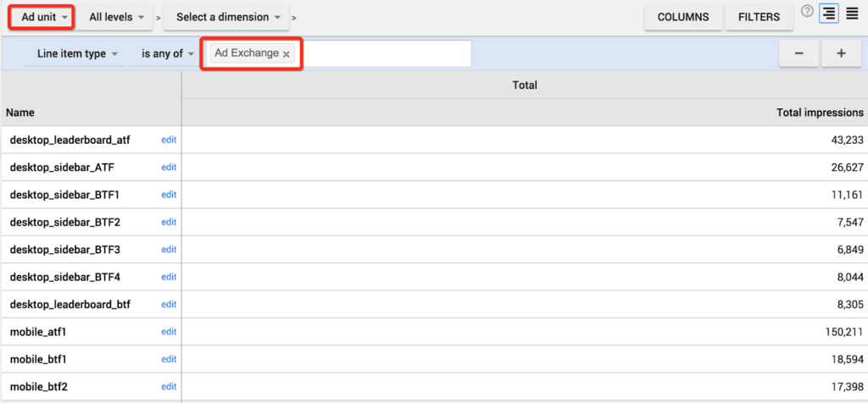
Task: Edit mobile_btf2 ad unit
Action: click(x=169, y=386)
